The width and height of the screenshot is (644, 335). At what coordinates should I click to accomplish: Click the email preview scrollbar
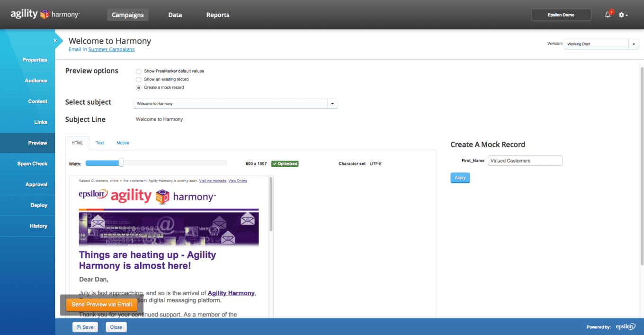[x=271, y=205]
